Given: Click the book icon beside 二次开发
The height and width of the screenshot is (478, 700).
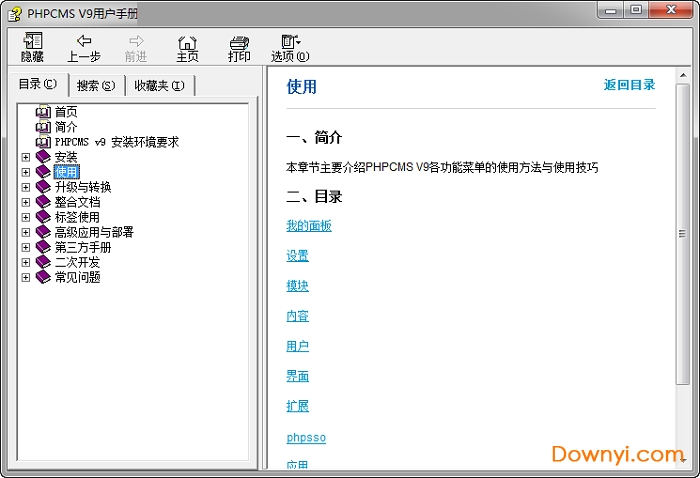Looking at the screenshot, I should coord(43,262).
